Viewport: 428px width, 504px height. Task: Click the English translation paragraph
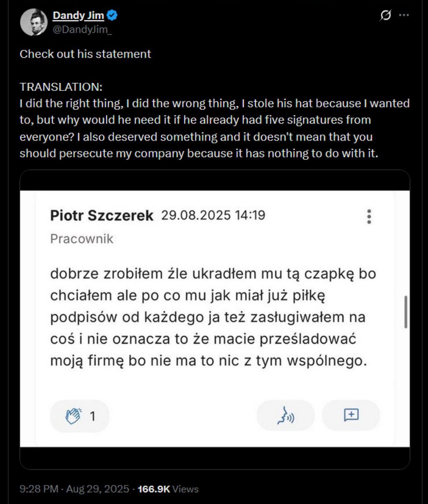(214, 128)
